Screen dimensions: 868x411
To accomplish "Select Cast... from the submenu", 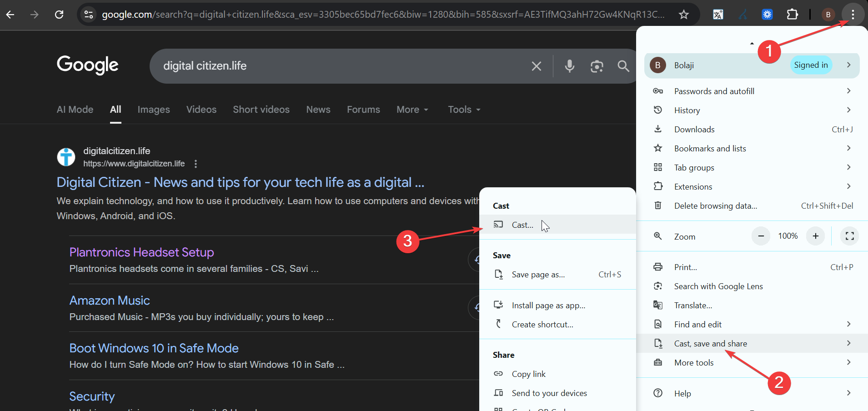I will pos(522,225).
